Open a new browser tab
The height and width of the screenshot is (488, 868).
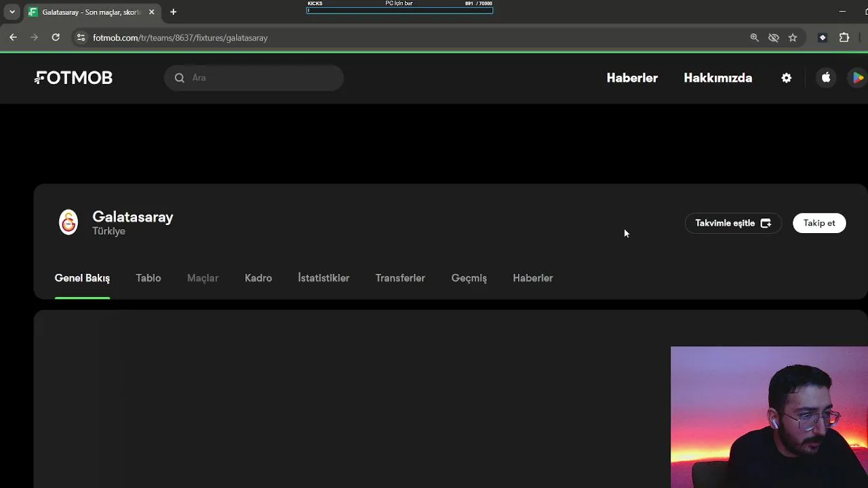pyautogui.click(x=173, y=12)
